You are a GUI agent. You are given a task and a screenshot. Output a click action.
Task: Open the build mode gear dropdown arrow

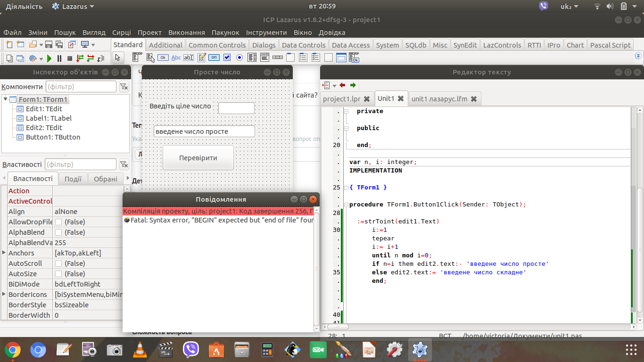41,59
